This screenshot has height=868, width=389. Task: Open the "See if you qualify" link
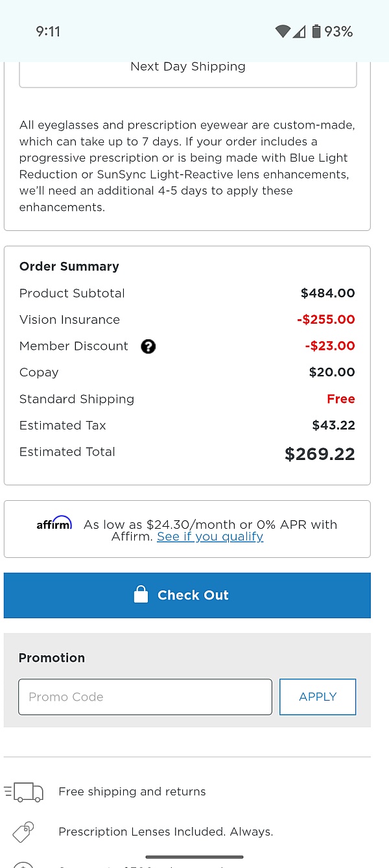point(210,536)
